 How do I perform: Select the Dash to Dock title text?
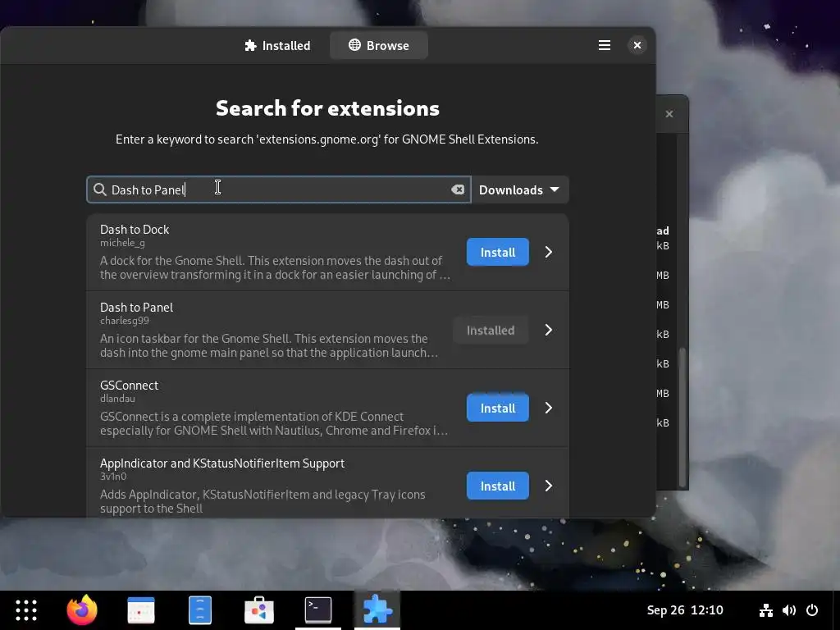(x=135, y=230)
